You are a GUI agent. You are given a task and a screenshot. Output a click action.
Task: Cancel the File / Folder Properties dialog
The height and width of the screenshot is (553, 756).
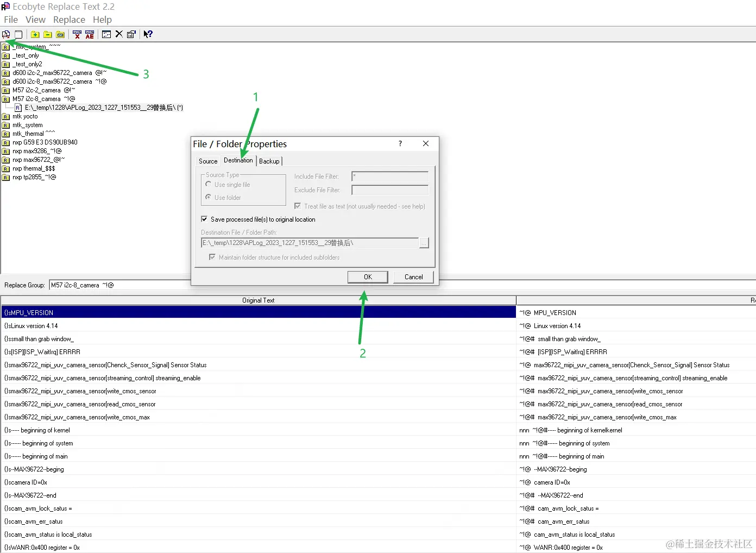pos(413,277)
